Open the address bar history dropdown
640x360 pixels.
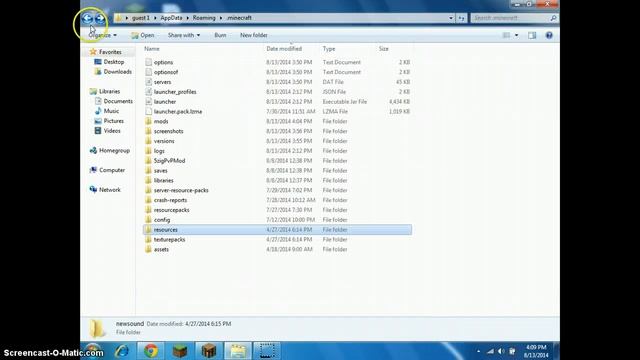(451, 18)
